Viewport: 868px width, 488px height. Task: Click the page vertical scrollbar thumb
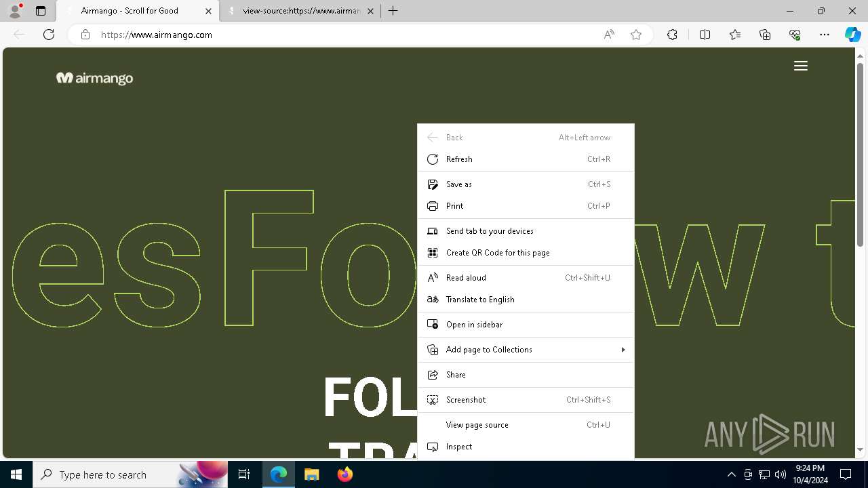tap(861, 153)
